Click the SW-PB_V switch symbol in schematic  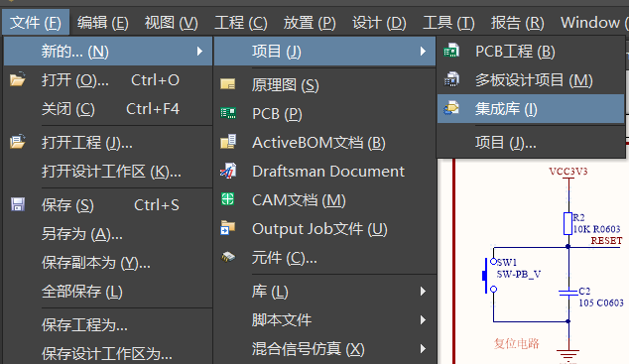(x=489, y=276)
